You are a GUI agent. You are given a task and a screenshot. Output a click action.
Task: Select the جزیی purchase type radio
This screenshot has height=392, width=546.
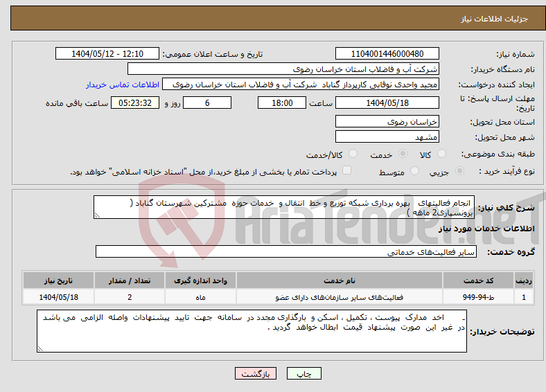click(x=459, y=170)
